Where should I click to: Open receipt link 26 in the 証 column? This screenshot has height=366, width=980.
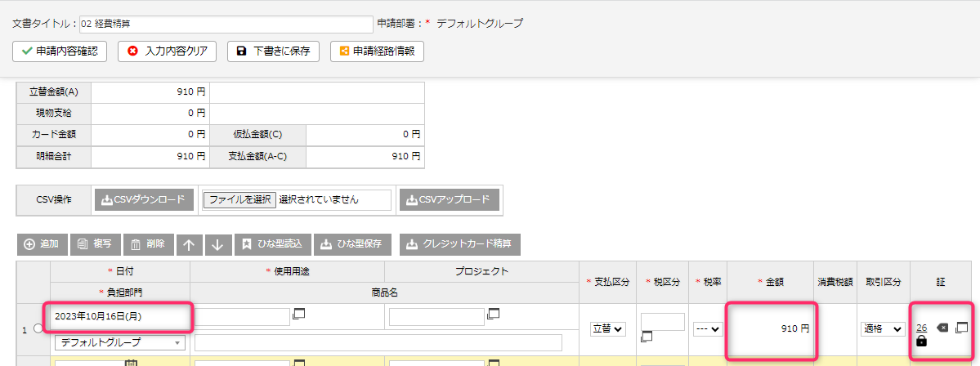pos(921,328)
